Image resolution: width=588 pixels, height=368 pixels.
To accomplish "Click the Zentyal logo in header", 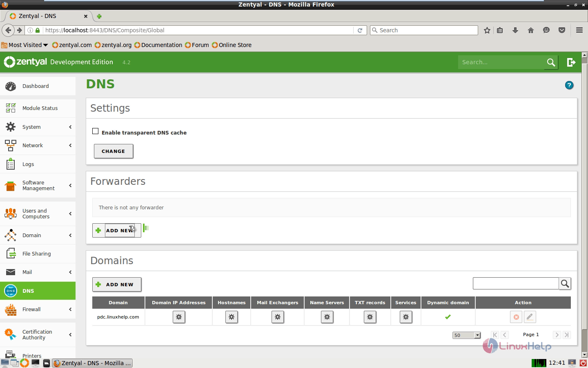I will 25,62.
